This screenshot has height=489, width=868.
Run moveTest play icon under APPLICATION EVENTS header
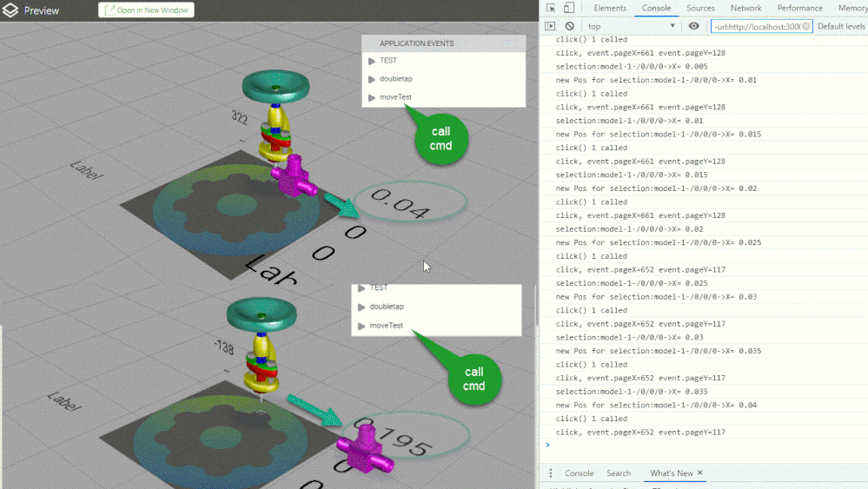point(372,97)
